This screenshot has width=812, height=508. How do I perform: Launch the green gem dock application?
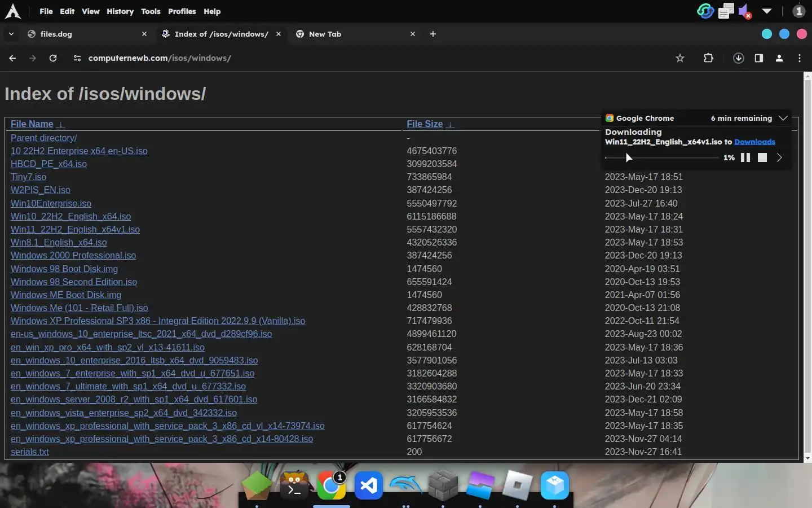(x=257, y=485)
